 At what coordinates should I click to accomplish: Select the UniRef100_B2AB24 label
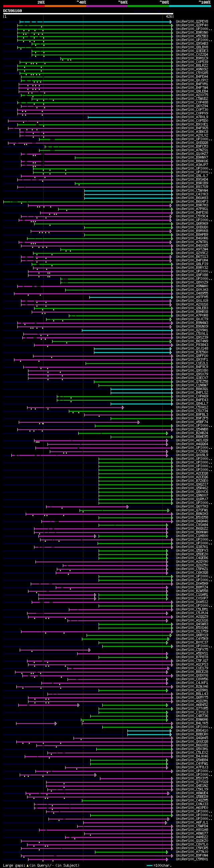click(192, 433)
